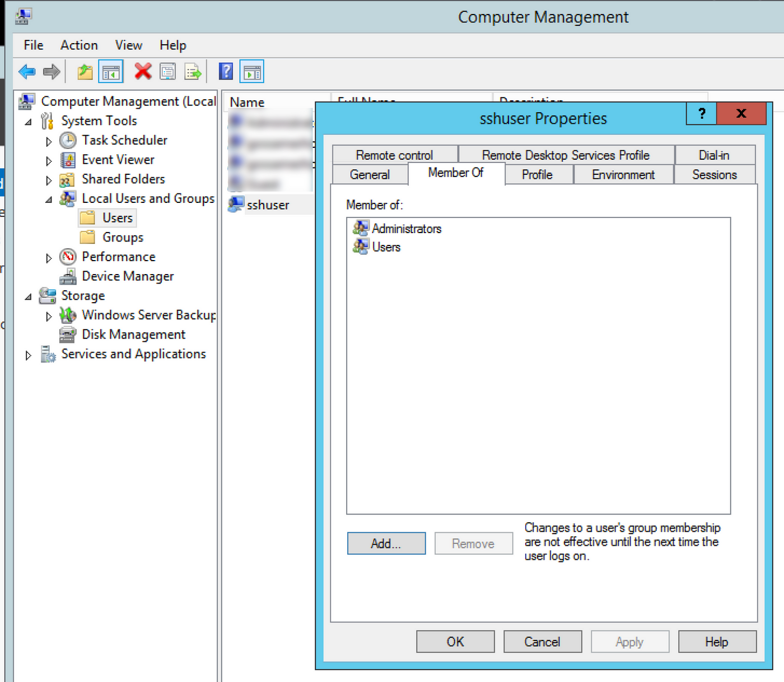The height and width of the screenshot is (682, 784).
Task: Click the Services and Applications icon
Action: point(48,354)
